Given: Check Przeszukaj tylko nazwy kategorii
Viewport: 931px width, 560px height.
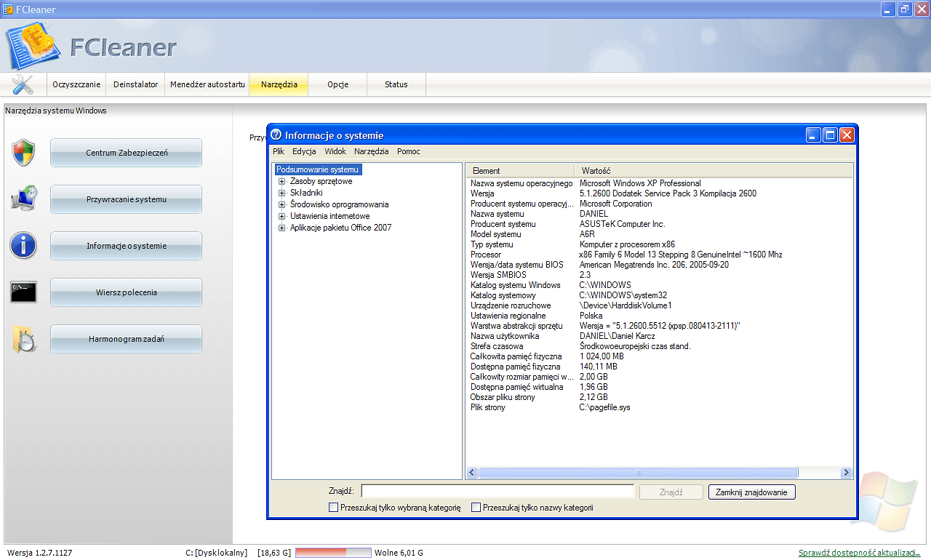Looking at the screenshot, I should 476,507.
